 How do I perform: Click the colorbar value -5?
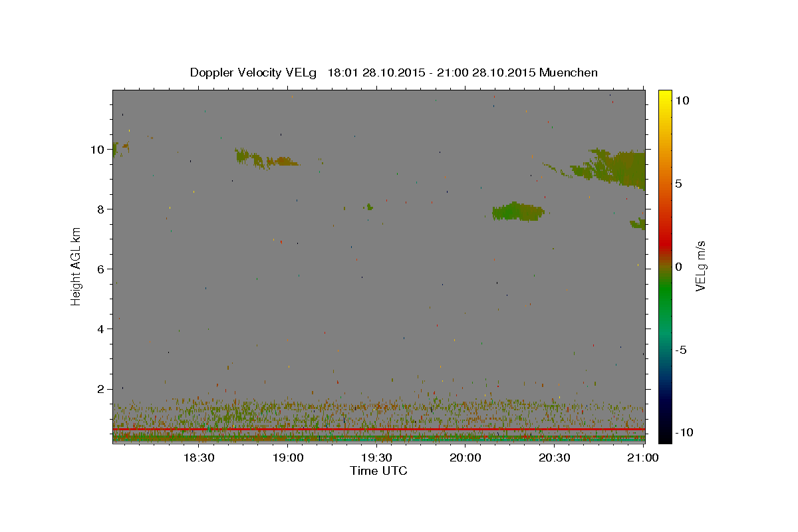[x=681, y=350]
